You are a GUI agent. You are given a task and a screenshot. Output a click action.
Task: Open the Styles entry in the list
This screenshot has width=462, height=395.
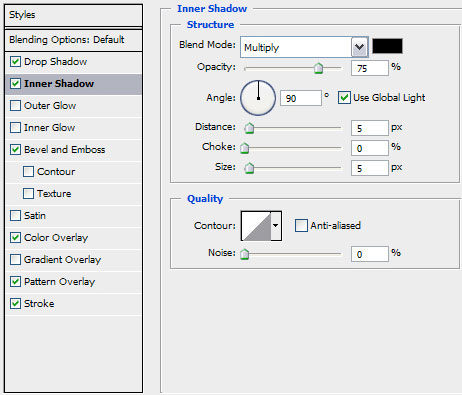tap(73, 15)
